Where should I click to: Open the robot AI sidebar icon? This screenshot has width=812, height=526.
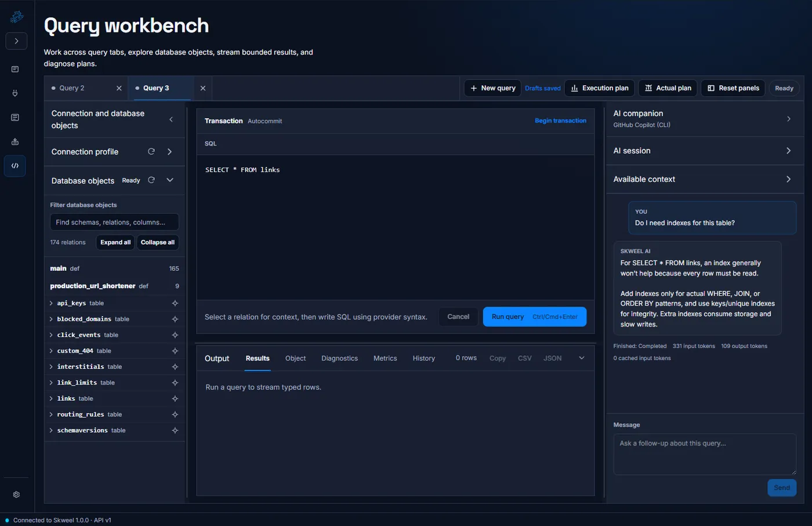click(x=15, y=142)
